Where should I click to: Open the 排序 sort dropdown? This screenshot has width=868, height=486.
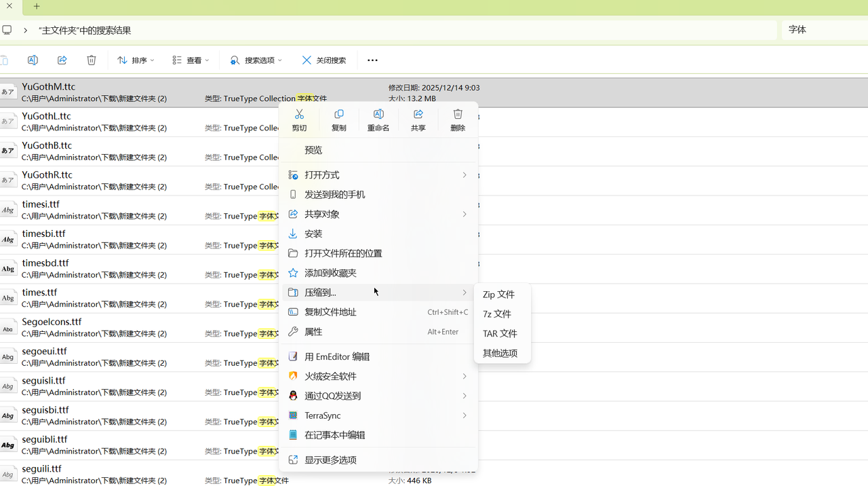[x=136, y=60]
